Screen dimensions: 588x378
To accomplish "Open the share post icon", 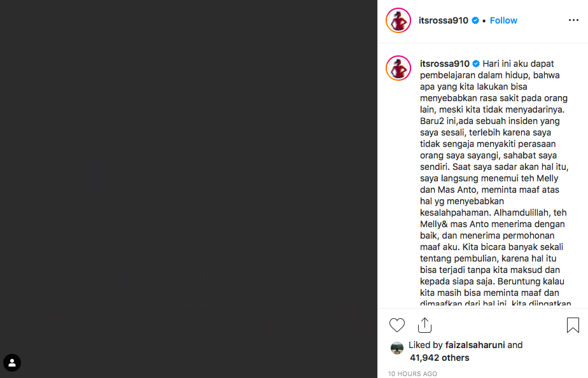I will pyautogui.click(x=424, y=325).
